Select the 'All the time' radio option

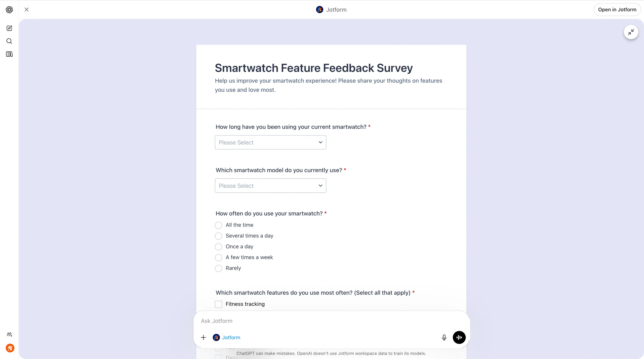click(218, 225)
